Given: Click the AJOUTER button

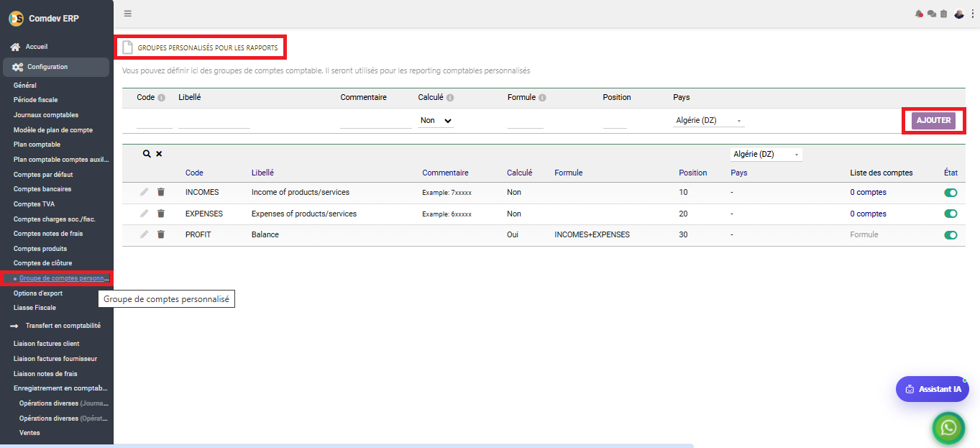Looking at the screenshot, I should 934,121.
